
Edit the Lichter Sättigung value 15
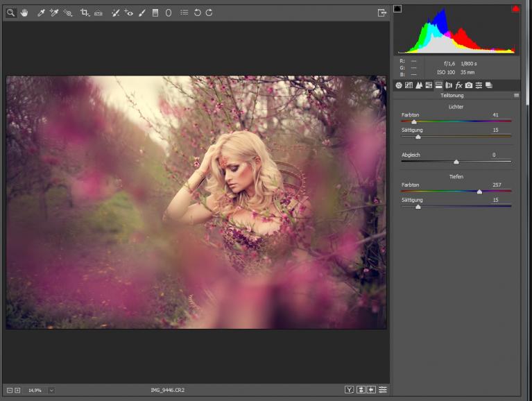[496, 130]
